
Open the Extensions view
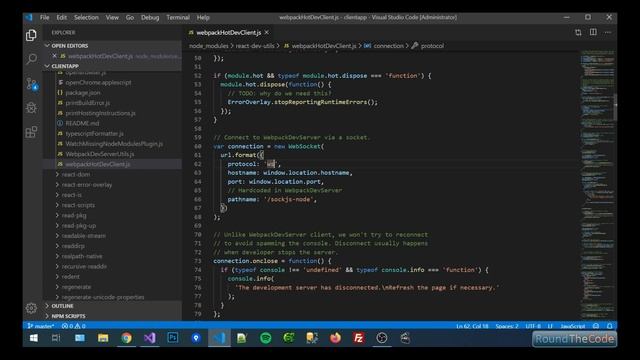(x=31, y=132)
